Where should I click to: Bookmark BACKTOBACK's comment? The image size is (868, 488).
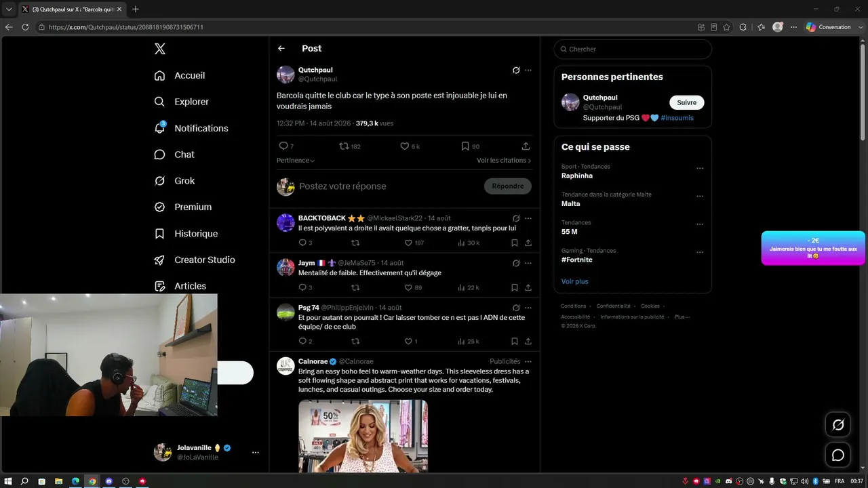(515, 243)
